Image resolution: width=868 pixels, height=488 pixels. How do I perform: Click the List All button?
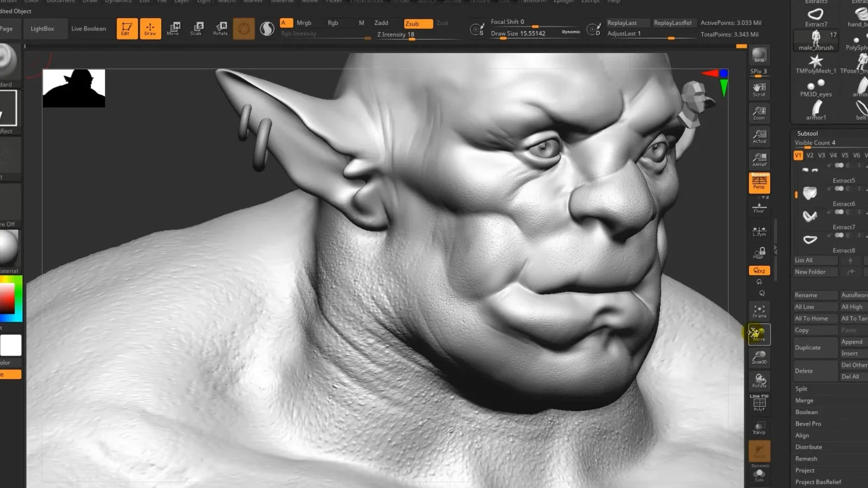click(x=816, y=260)
